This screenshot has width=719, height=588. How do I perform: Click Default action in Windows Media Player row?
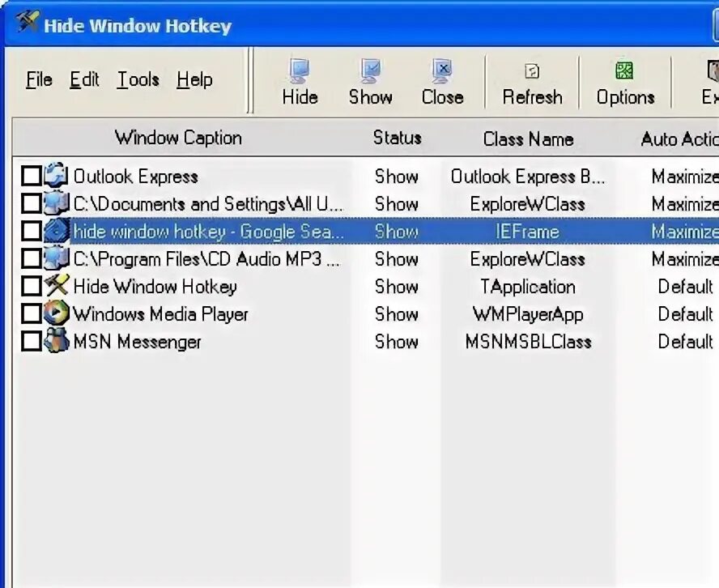[686, 314]
